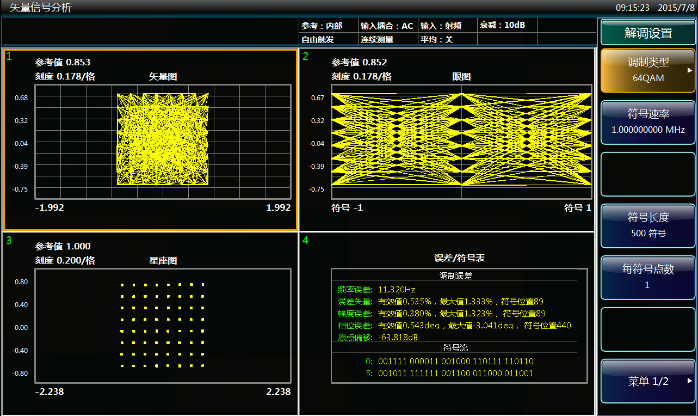Click the 符号表 data rows in window 4
The height and width of the screenshot is (416, 698).
click(x=448, y=366)
